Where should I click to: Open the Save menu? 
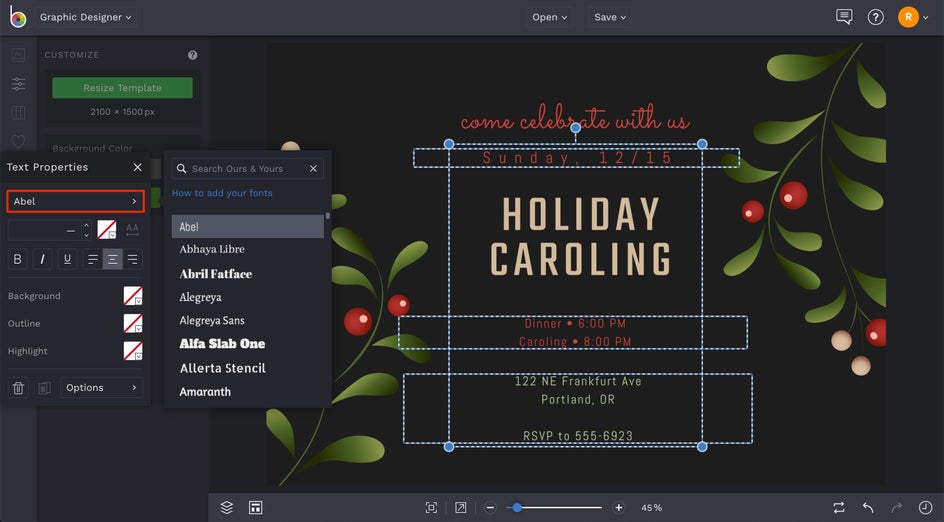pyautogui.click(x=610, y=17)
